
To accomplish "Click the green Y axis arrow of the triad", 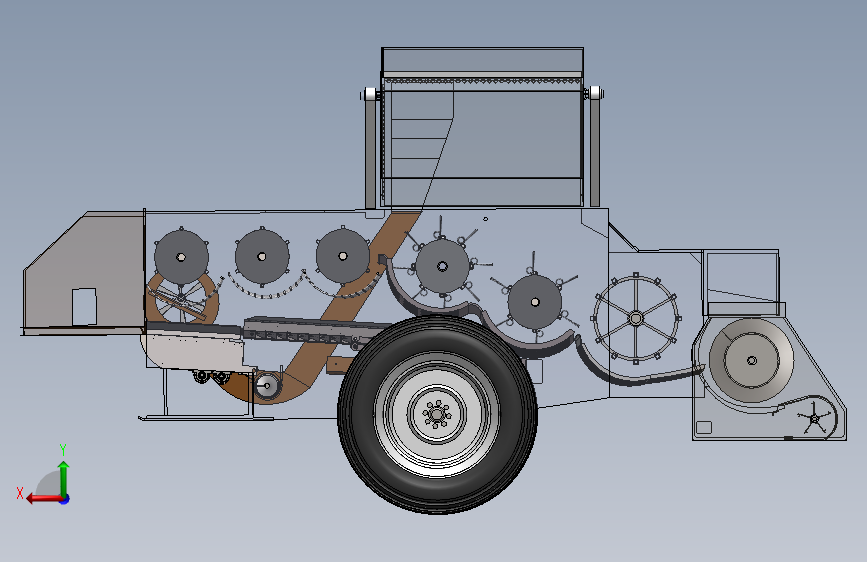I will coord(64,478).
